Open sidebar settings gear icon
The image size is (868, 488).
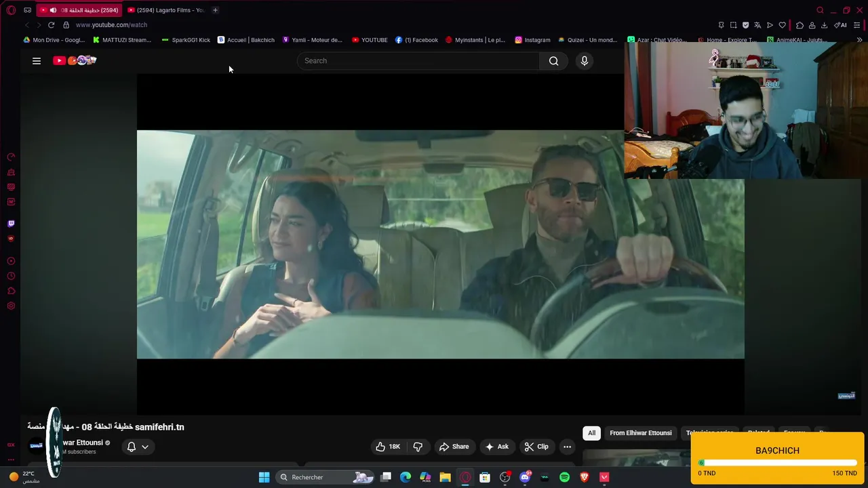coord(11,306)
